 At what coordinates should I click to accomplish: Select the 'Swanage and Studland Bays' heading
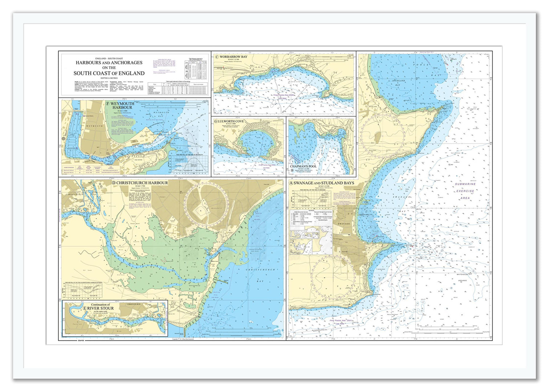click(x=324, y=183)
